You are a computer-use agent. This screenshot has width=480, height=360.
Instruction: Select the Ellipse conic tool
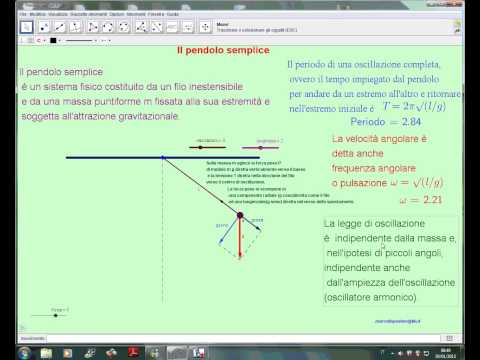pos(124,27)
